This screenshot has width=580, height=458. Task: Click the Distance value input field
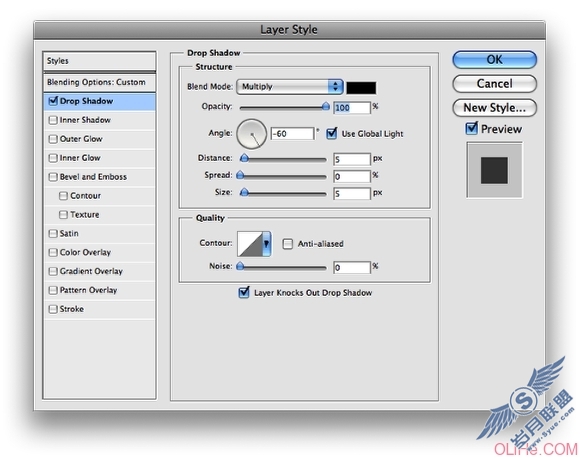351,159
